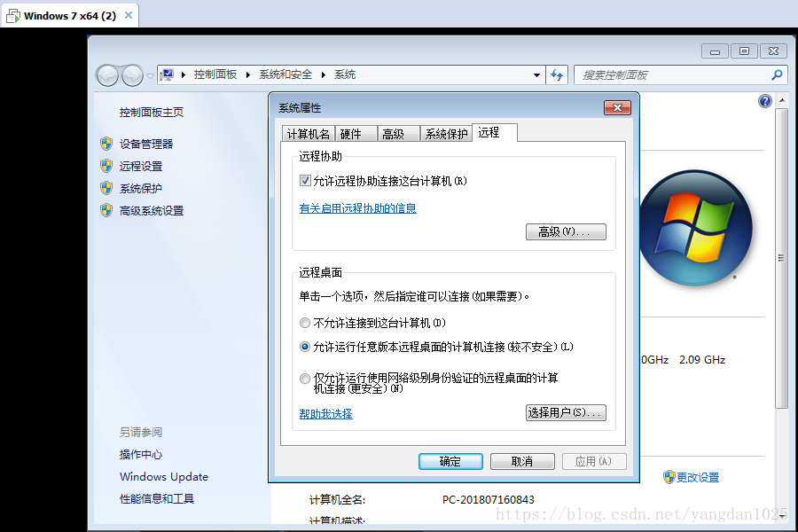Viewport: 798px width, 532px height.
Task: Click the 另请参阅 heading in sidebar
Action: (140, 432)
